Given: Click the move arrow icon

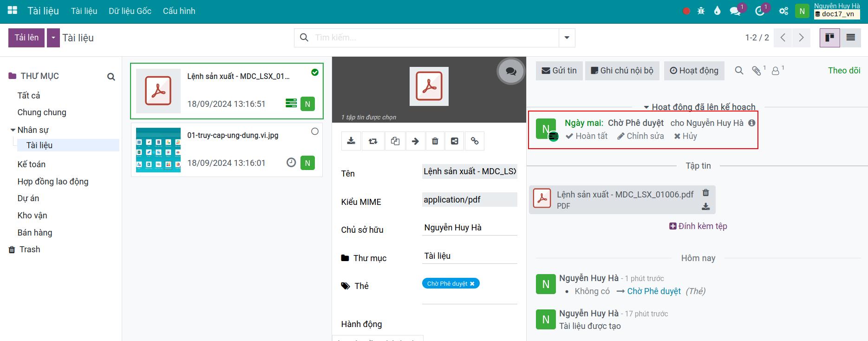Looking at the screenshot, I should (x=415, y=141).
